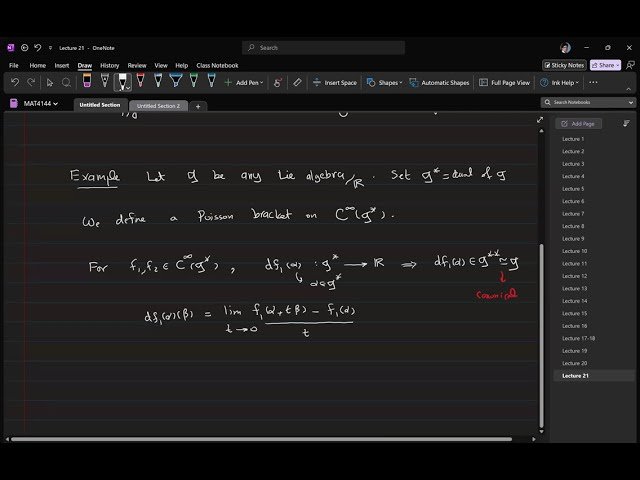Viewport: 640px width, 480px height.
Task: Click the Insert Space button
Action: (335, 82)
